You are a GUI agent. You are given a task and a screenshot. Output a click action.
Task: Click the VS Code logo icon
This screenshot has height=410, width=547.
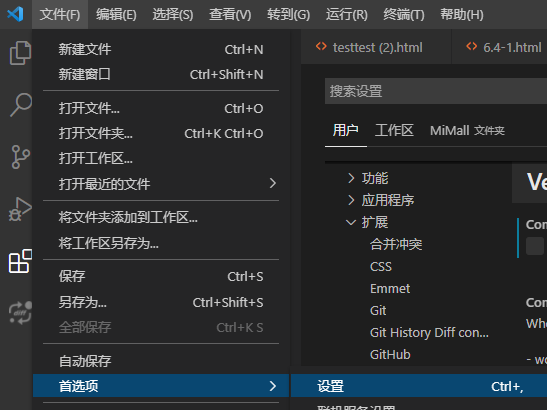(x=15, y=14)
